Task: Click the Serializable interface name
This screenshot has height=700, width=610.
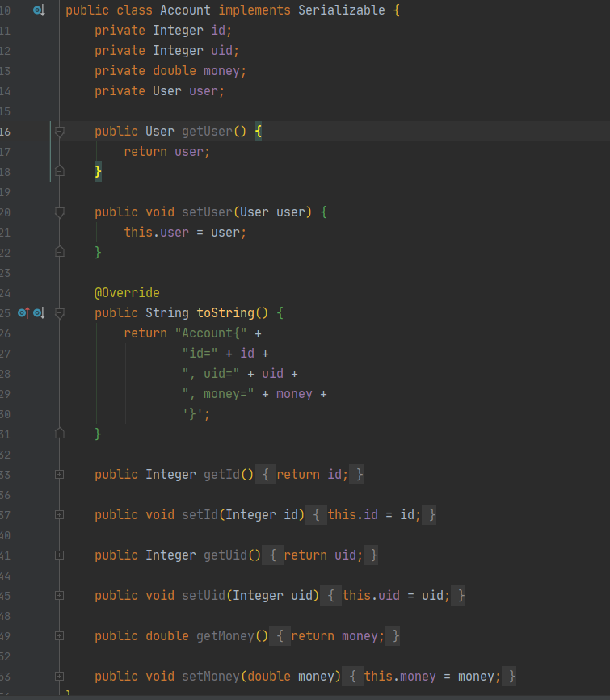Action: point(342,10)
